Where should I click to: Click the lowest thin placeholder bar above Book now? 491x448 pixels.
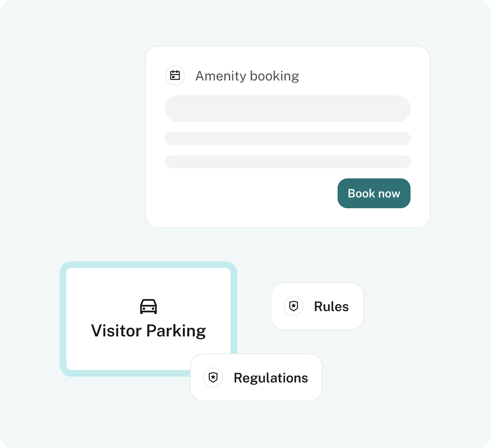click(x=288, y=162)
